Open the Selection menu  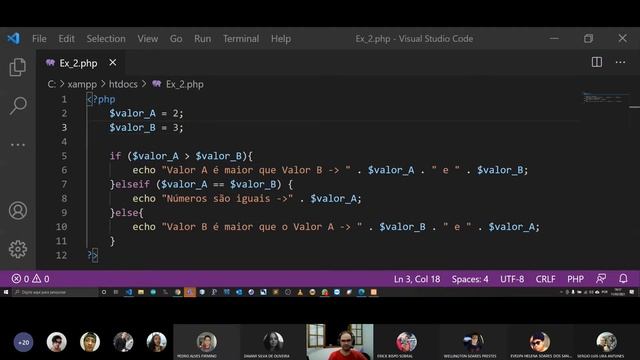(106, 39)
